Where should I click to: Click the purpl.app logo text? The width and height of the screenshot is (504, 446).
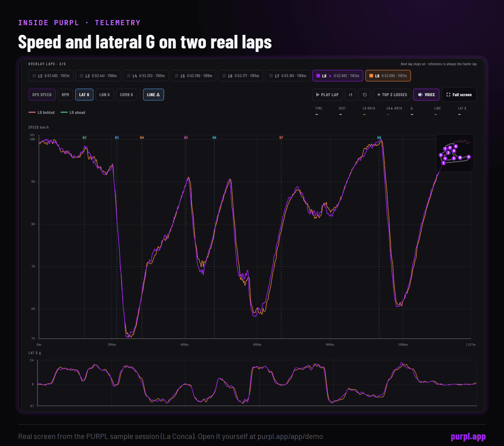coord(468,437)
